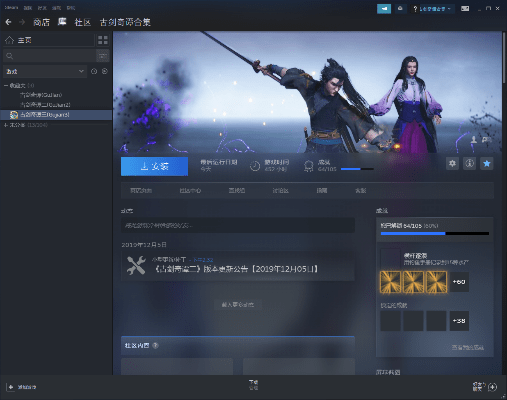Open the third gold unlocked achievement
The height and width of the screenshot is (400, 507).
(x=436, y=282)
